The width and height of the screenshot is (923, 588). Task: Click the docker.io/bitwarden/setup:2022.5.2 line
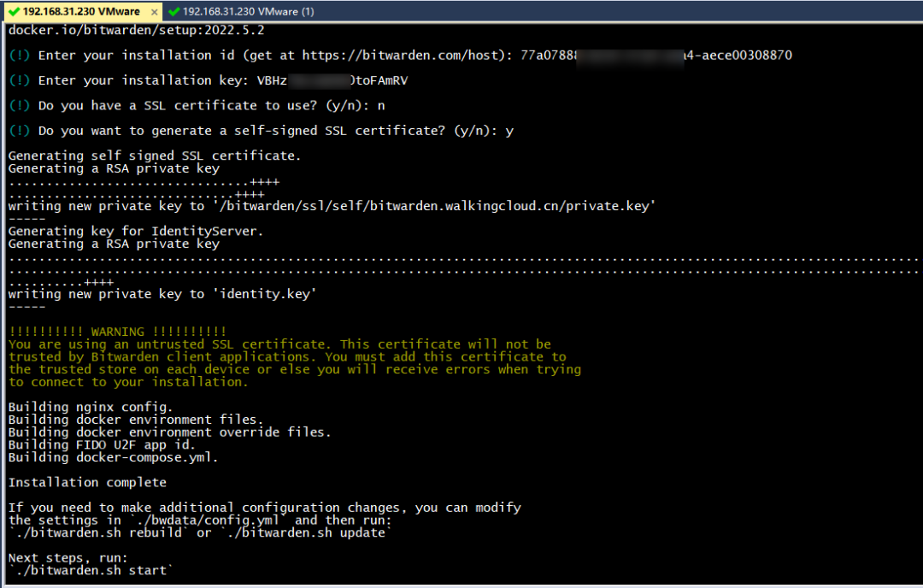(x=137, y=30)
